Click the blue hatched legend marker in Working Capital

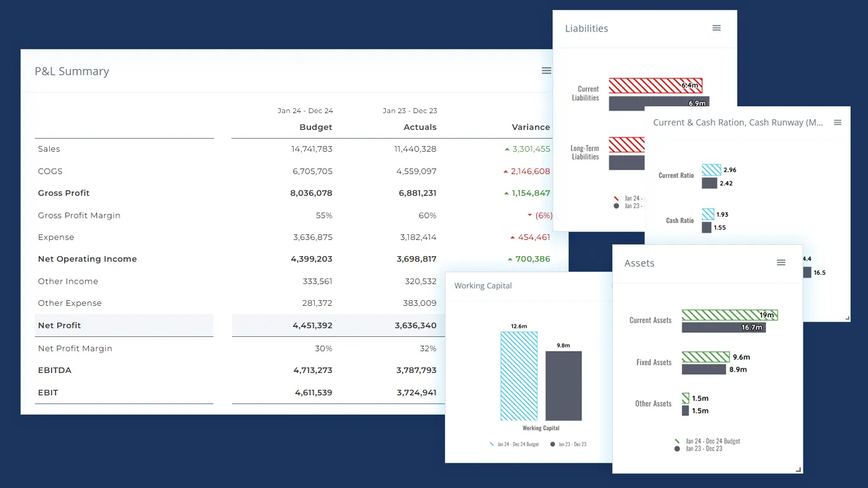492,444
